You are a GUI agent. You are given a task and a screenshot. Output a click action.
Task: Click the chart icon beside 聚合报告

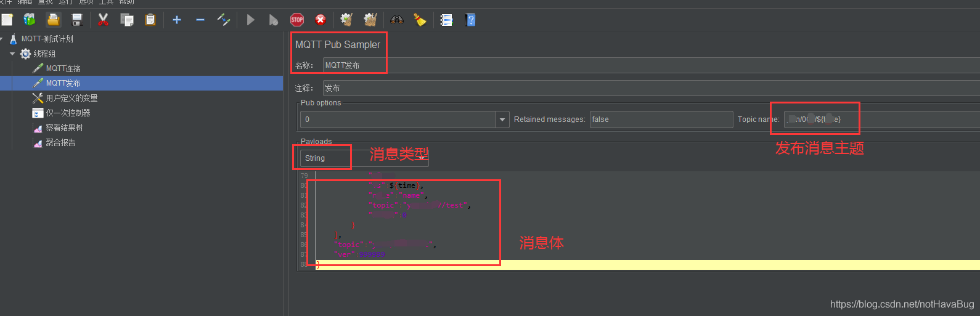(38, 142)
